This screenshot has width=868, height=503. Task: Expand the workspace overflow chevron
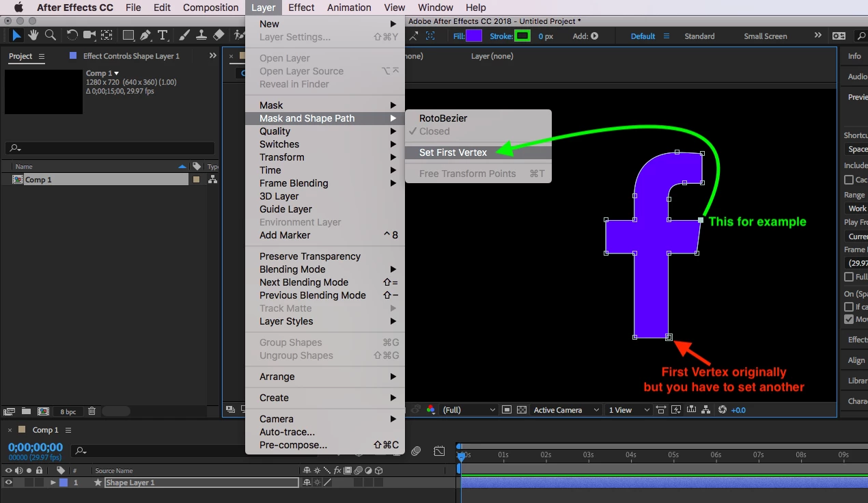pos(818,36)
